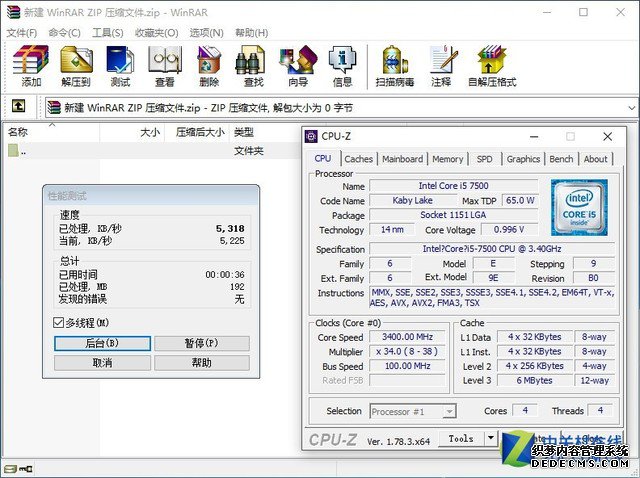Viewport: 640px width, 478px height.
Task: Click the up-one-level folder arrow icon
Action: (18, 106)
